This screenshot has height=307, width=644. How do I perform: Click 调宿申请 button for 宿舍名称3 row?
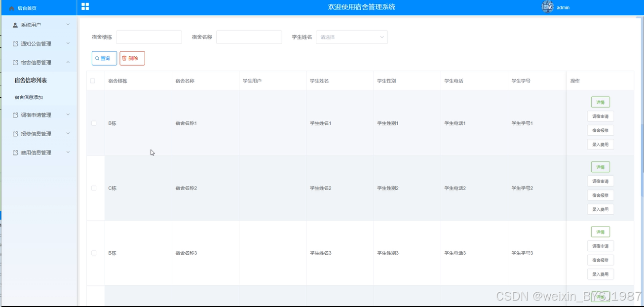[601, 246]
